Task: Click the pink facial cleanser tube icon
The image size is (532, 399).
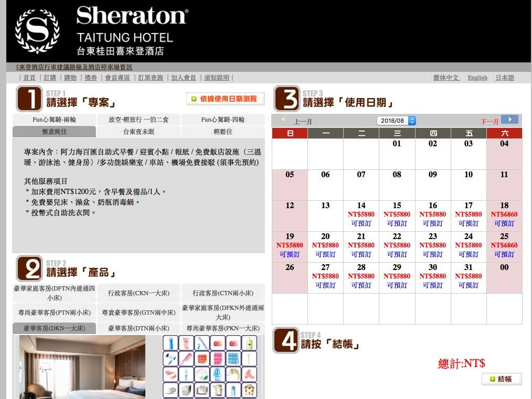Action: [x=186, y=343]
